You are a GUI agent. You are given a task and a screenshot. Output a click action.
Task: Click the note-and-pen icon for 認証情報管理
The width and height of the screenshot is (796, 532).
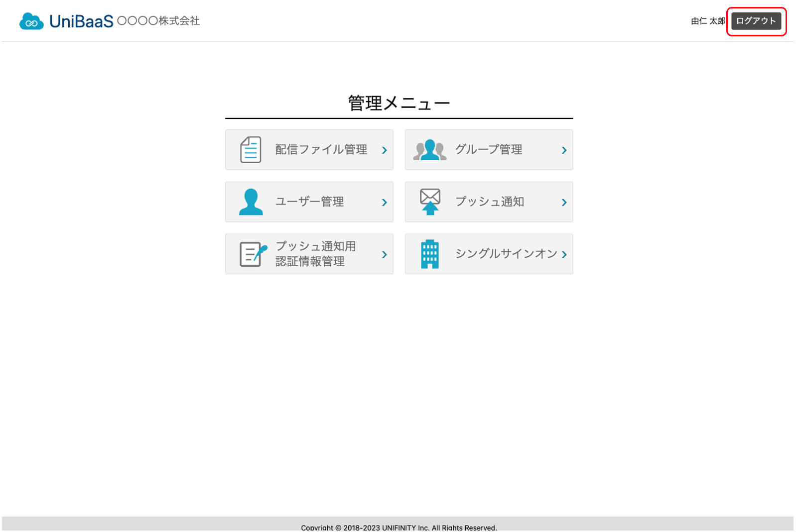[x=253, y=254]
